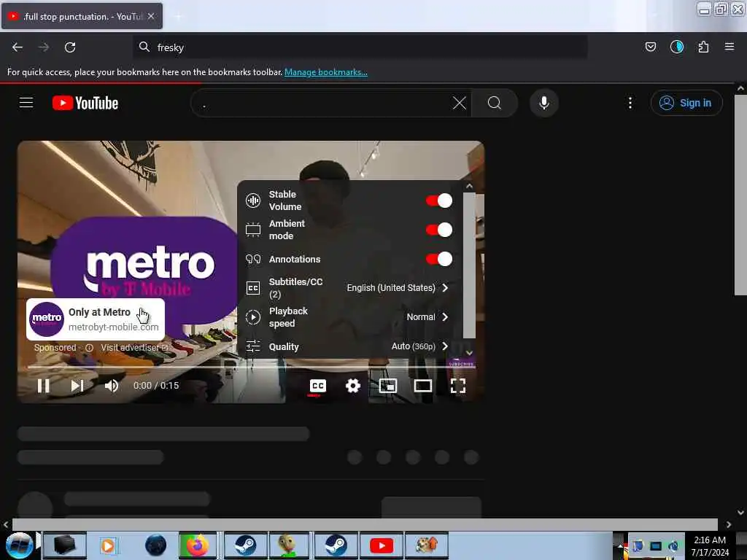The image size is (747, 560).
Task: Clear the YouTube search box with X
Action: point(460,103)
